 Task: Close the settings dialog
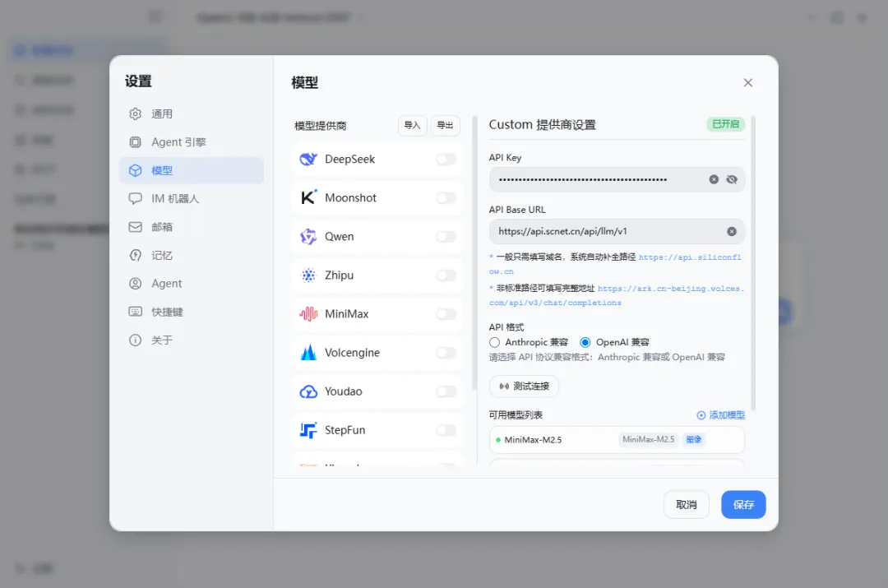point(748,83)
